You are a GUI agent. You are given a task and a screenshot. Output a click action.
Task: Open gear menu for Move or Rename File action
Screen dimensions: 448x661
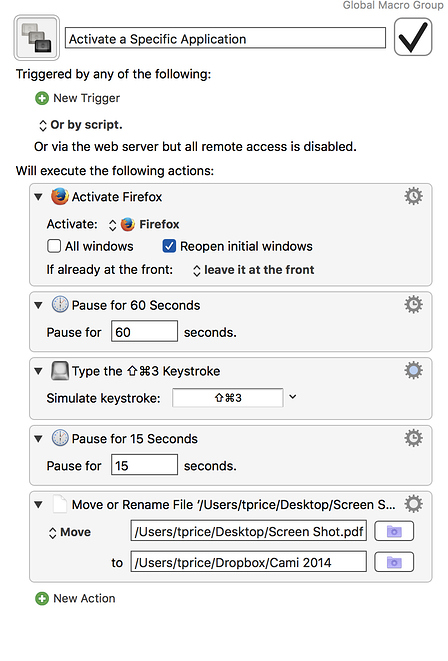(x=413, y=504)
